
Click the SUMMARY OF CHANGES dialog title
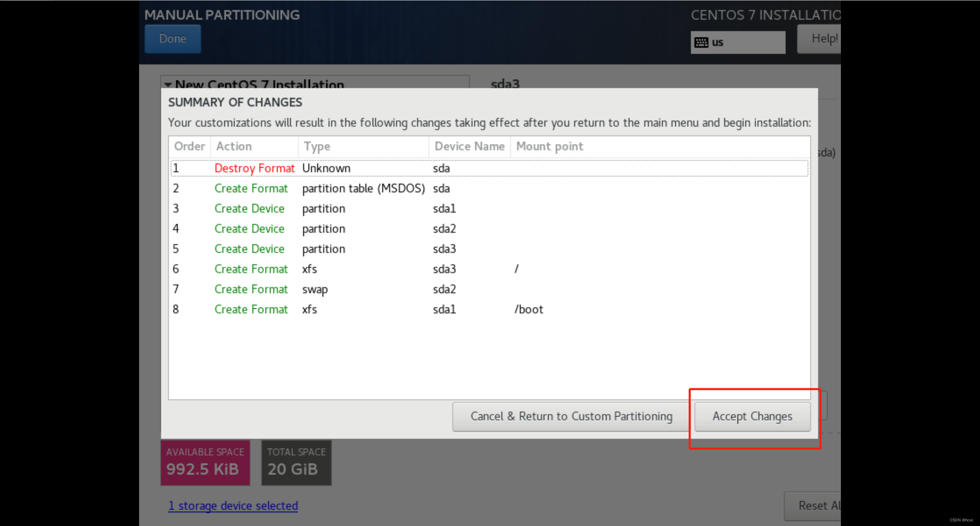235,102
